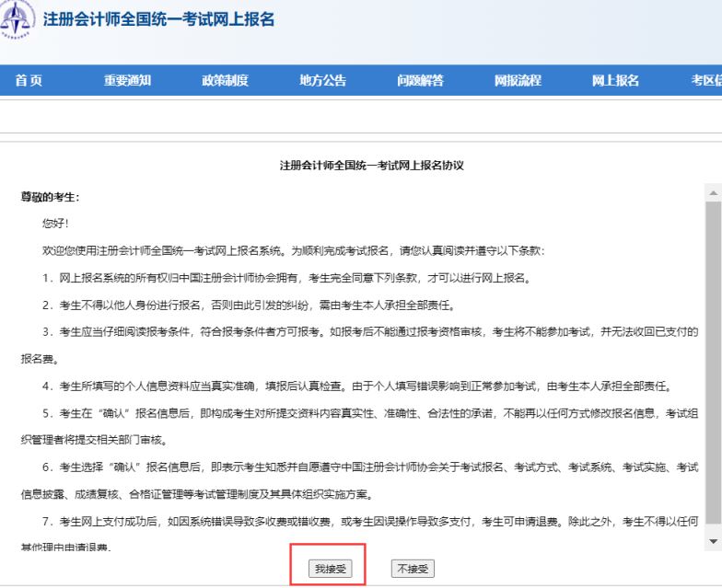Click the 注册会计师全国统一考试网上报名 site title

[x=158, y=19]
